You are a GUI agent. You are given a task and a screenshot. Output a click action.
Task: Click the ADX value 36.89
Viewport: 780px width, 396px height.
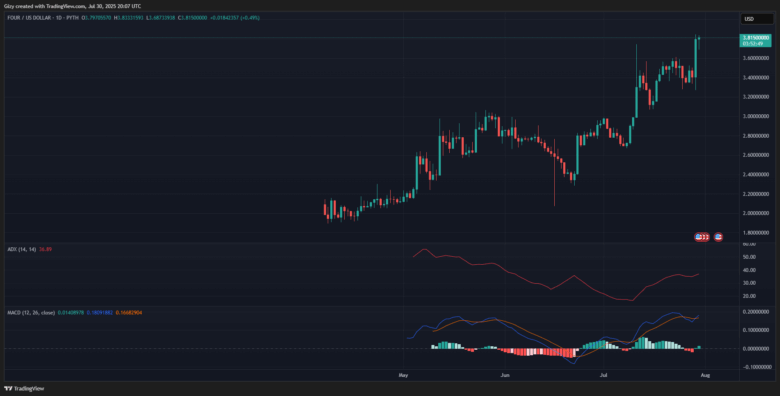click(x=45, y=249)
